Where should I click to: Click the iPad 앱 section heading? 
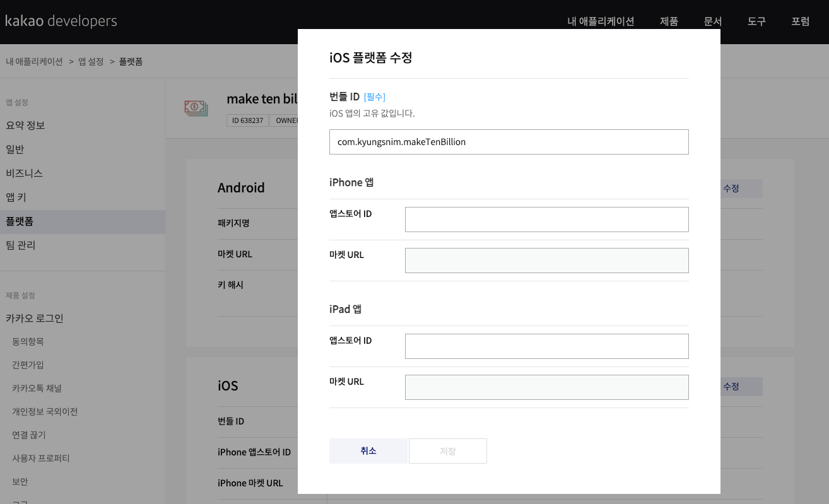click(x=345, y=309)
